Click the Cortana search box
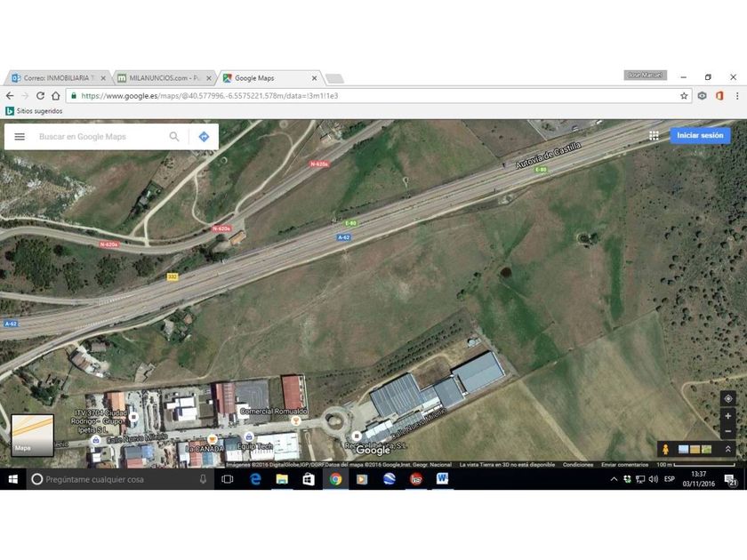Screen dimensions: 747x560 [119, 479]
